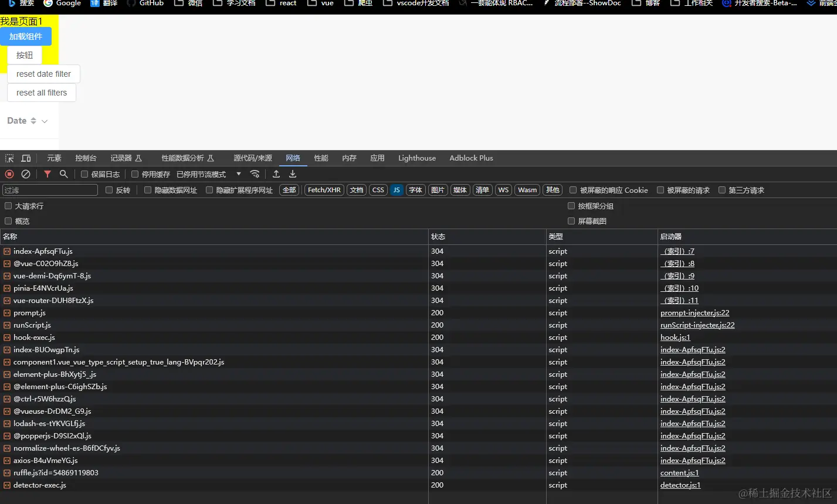Open the 性能 tab
This screenshot has width=837, height=504.
[x=321, y=158]
